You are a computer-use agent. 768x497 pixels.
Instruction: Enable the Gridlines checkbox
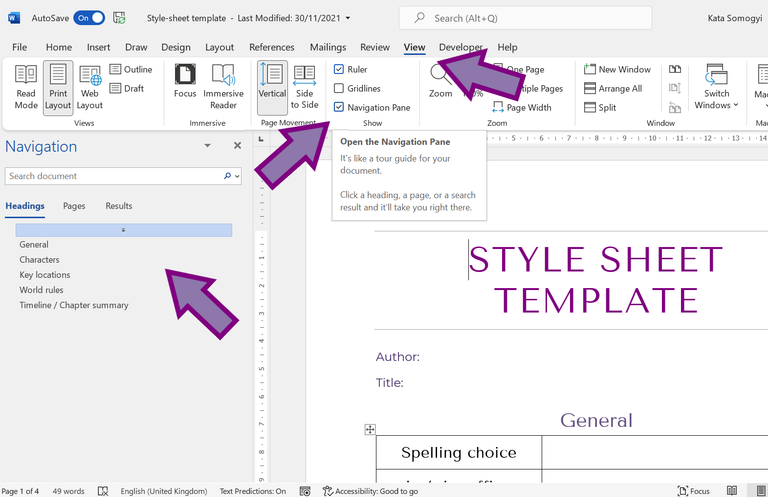(338, 89)
